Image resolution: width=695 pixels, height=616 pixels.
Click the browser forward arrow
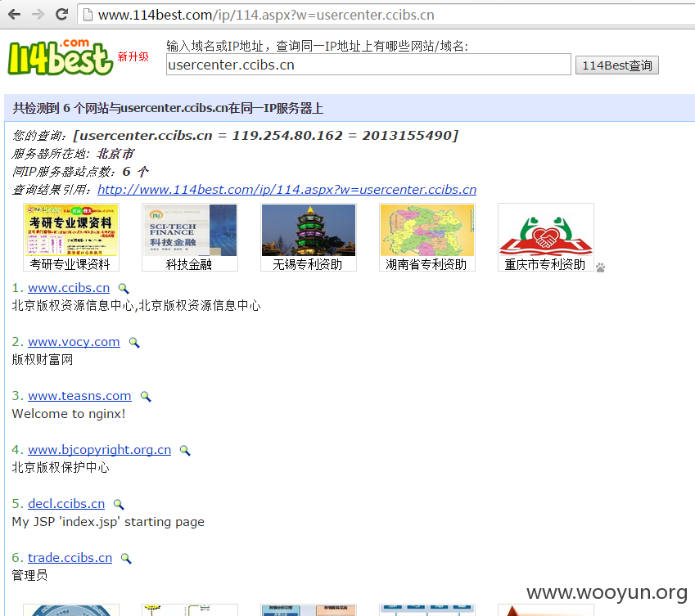point(38,15)
